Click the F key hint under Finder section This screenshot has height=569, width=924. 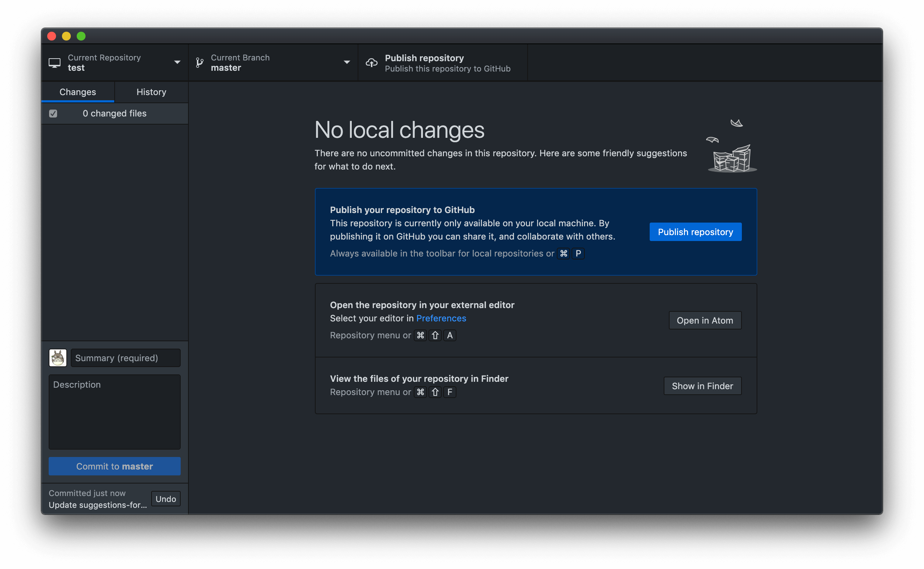click(x=449, y=392)
